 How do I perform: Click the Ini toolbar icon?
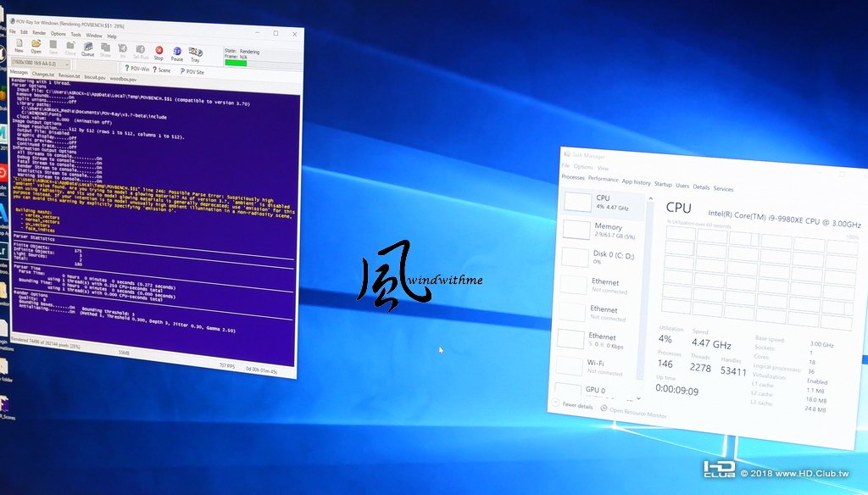[x=123, y=52]
